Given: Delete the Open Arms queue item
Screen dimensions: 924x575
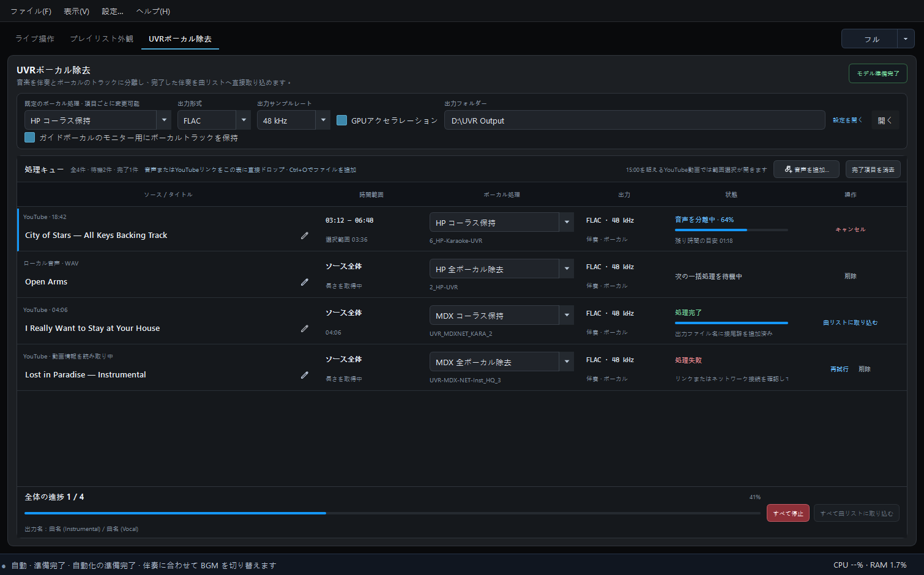Looking at the screenshot, I should point(851,276).
